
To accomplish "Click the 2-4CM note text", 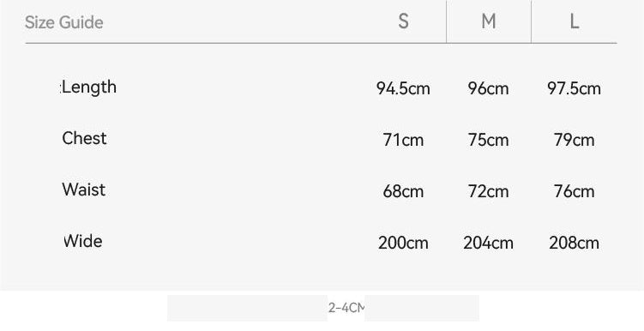I will tap(346, 308).
